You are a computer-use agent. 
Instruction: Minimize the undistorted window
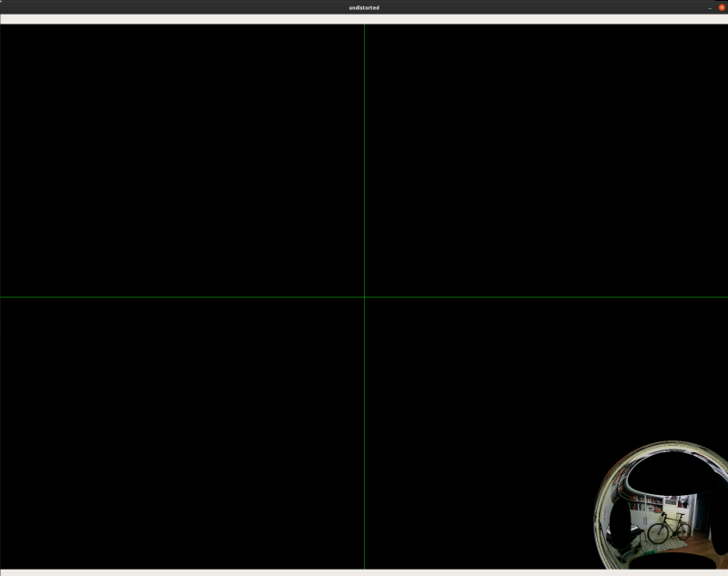point(710,8)
